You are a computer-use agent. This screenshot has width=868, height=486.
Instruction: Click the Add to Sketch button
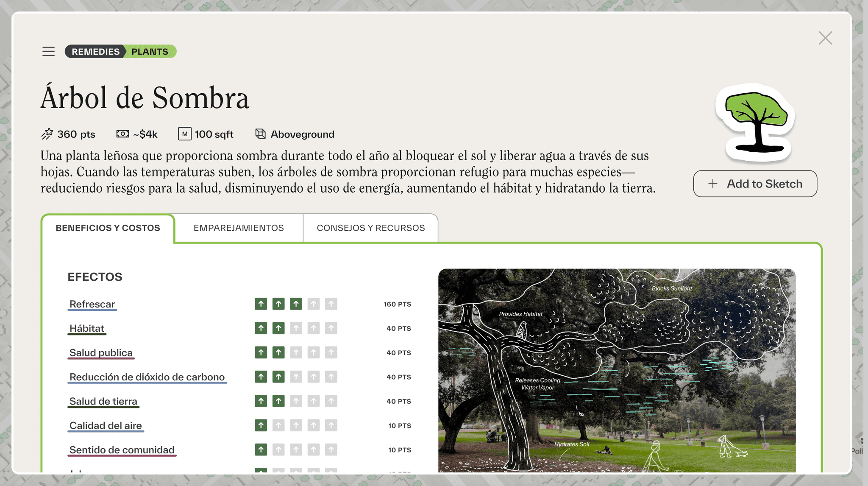pyautogui.click(x=755, y=184)
